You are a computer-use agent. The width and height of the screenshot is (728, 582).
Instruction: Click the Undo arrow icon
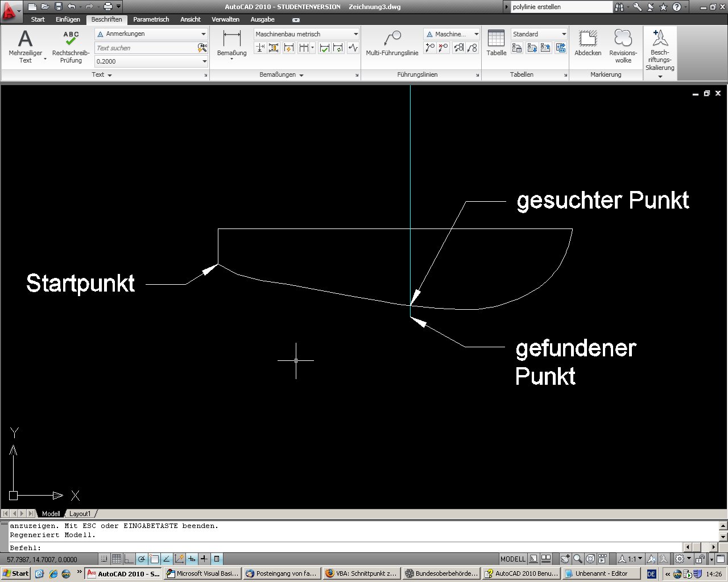click(x=71, y=7)
